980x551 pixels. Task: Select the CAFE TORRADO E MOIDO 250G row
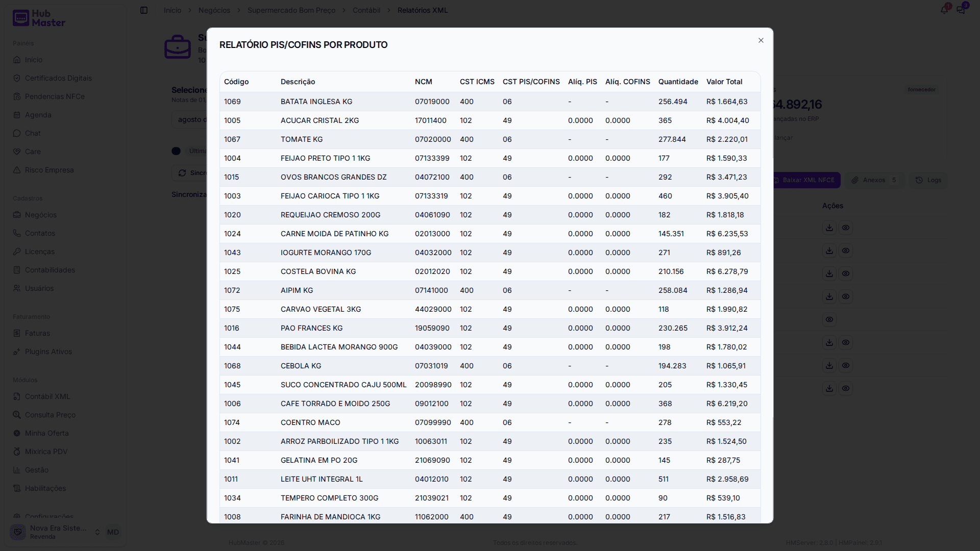click(490, 404)
